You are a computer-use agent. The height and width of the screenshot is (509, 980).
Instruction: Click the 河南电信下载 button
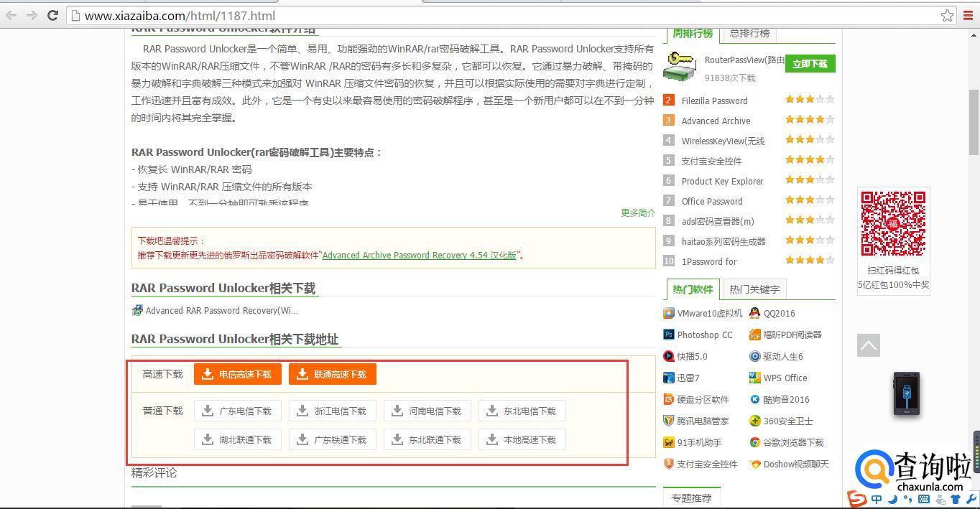(427, 411)
